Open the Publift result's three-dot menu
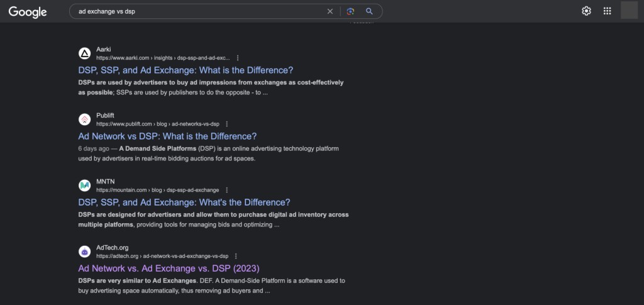 226,124
